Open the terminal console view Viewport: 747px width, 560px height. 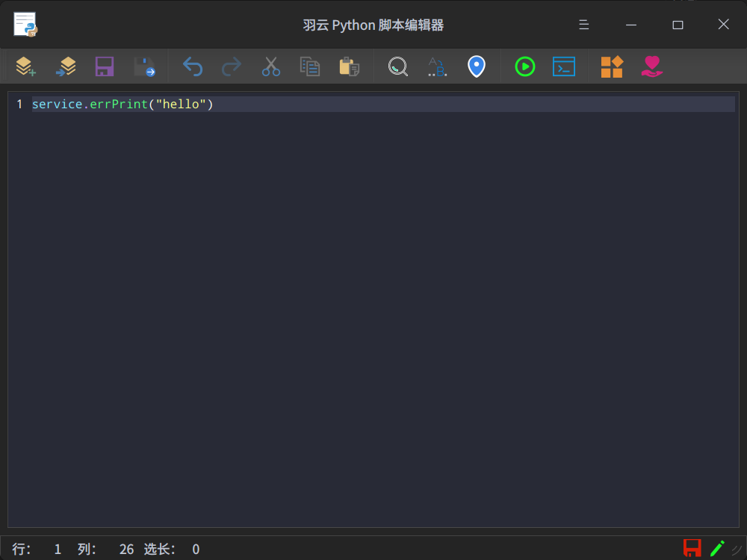pyautogui.click(x=563, y=66)
